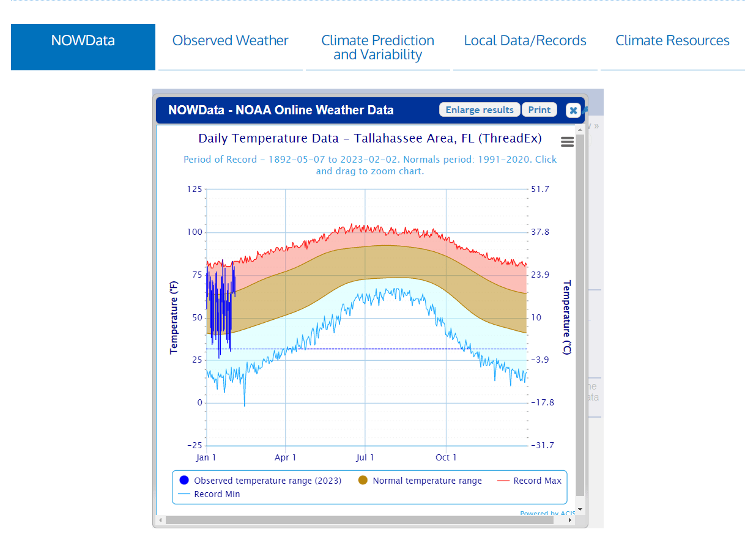Open the Climate Prediction and Variability tab
Screen dimensions: 756x543
(377, 47)
